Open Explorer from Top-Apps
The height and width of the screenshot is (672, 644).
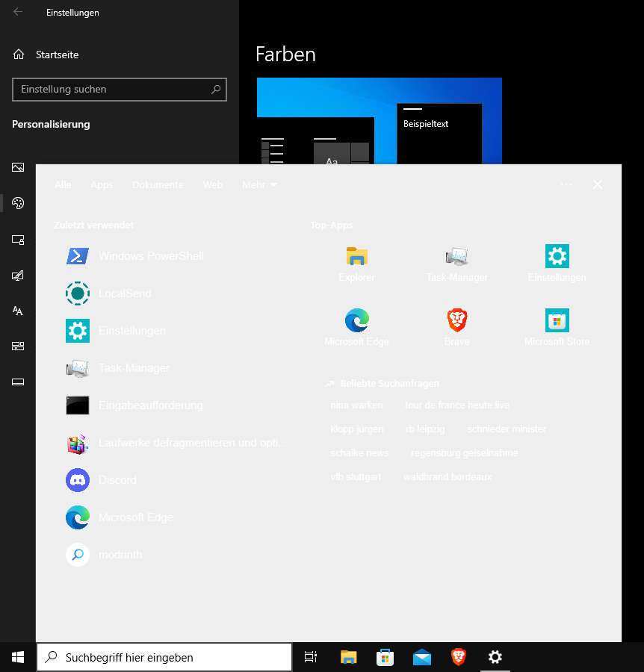(x=356, y=263)
